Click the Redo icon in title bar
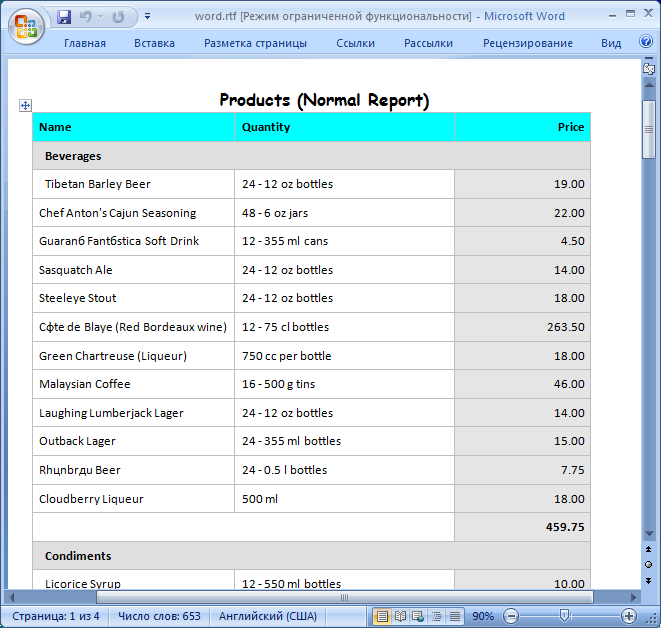This screenshot has width=661, height=628. pos(119,17)
